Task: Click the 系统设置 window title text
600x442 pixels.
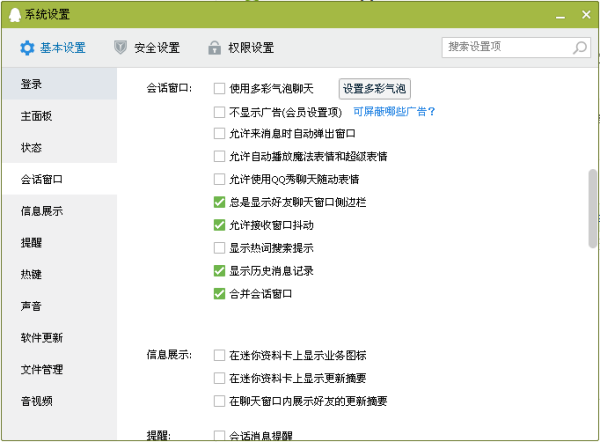Action: [x=47, y=15]
